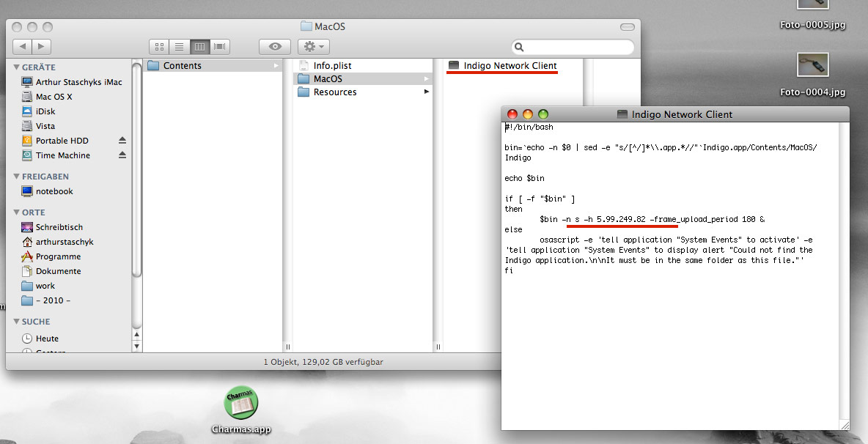Zoom the Indigo Network Client editor window
Screen dimensions: 868x444
tap(543, 114)
